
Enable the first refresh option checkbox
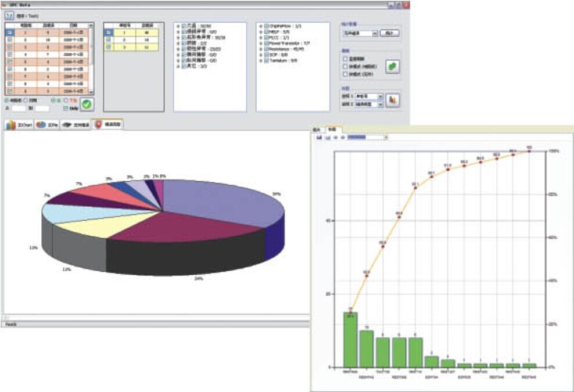coord(346,59)
